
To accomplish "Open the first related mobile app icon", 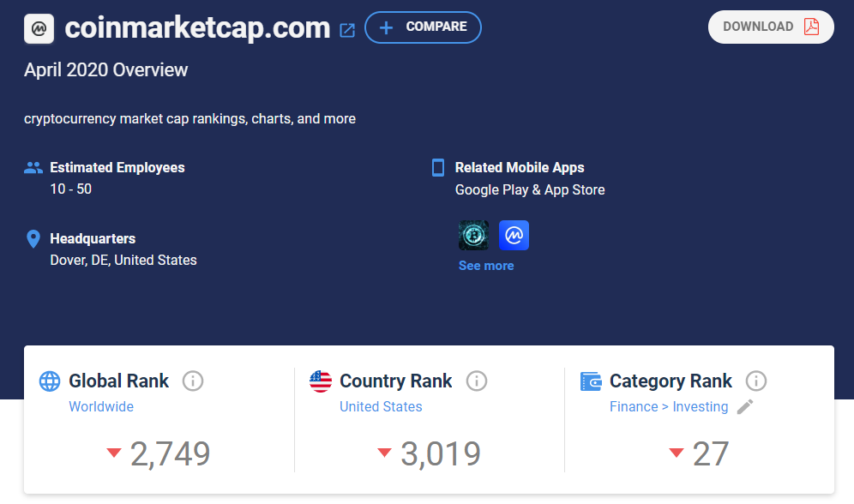I will pos(473,235).
